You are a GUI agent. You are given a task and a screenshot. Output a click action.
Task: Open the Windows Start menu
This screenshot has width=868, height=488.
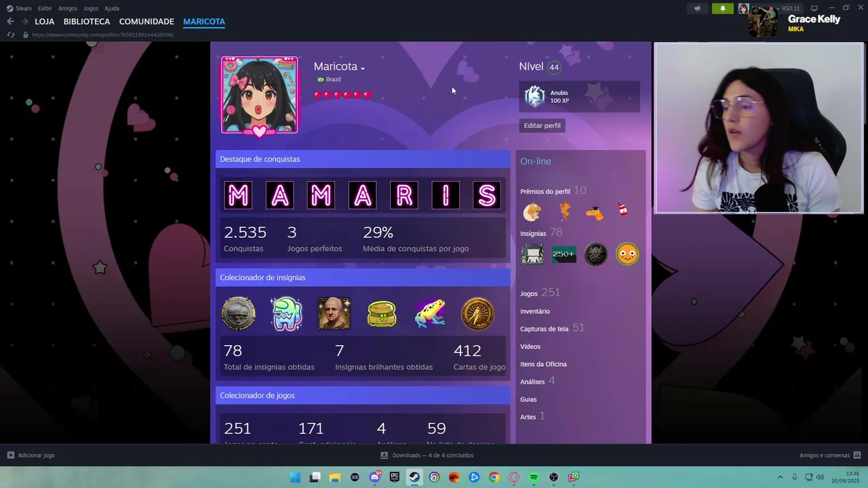click(295, 477)
